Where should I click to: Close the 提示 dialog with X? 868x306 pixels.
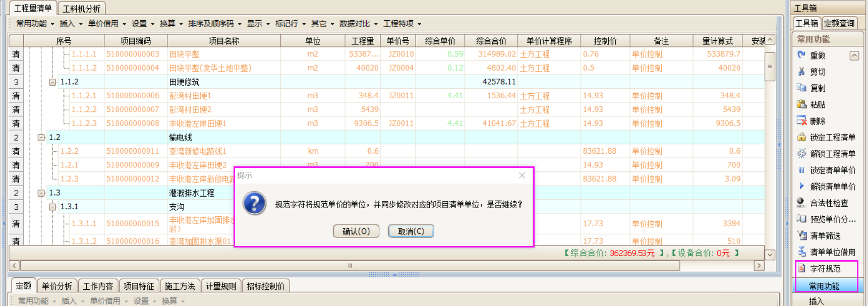[x=522, y=175]
